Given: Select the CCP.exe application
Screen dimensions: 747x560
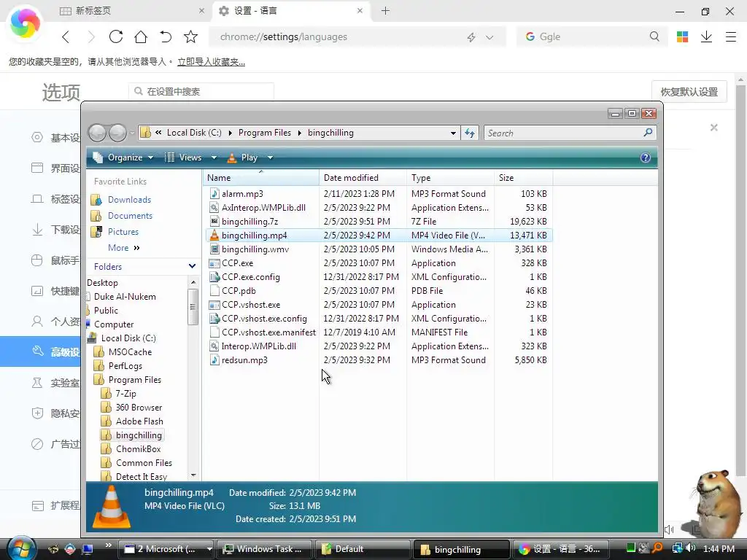Looking at the screenshot, I should [237, 262].
